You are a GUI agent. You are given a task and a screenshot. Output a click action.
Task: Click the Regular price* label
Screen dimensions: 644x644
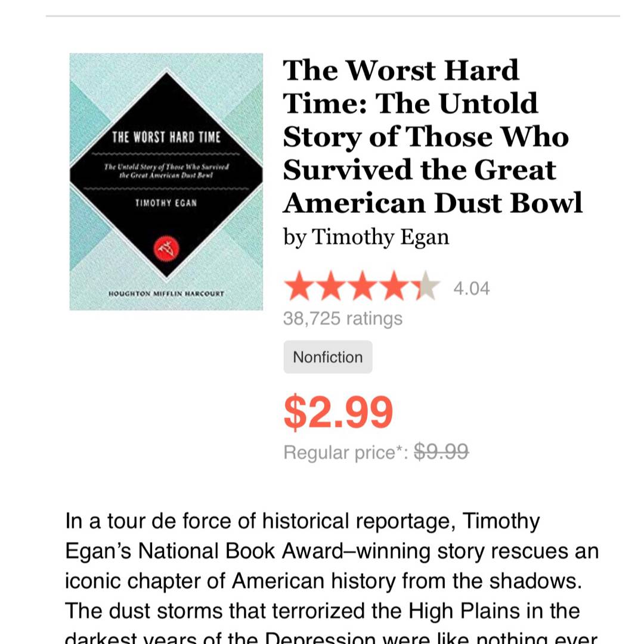(x=345, y=453)
